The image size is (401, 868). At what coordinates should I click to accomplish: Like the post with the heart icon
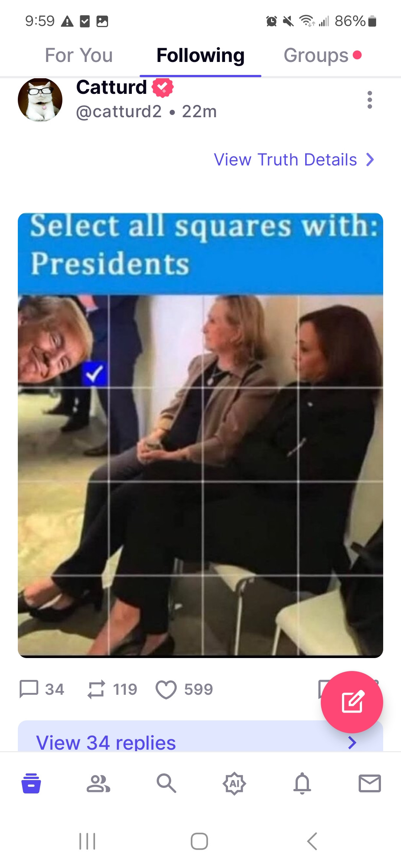(x=166, y=690)
